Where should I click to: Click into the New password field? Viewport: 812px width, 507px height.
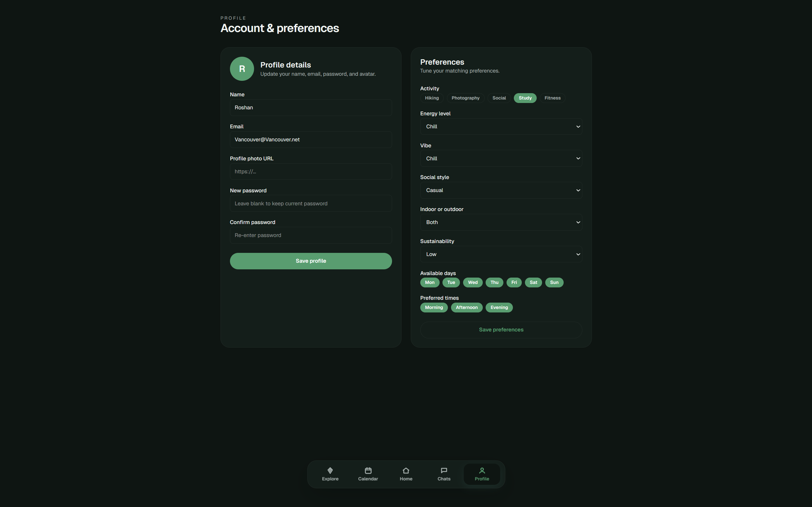(311, 203)
